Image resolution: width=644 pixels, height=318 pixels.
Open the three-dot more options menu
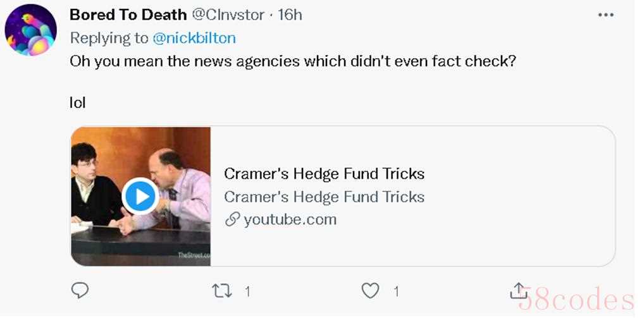click(606, 15)
